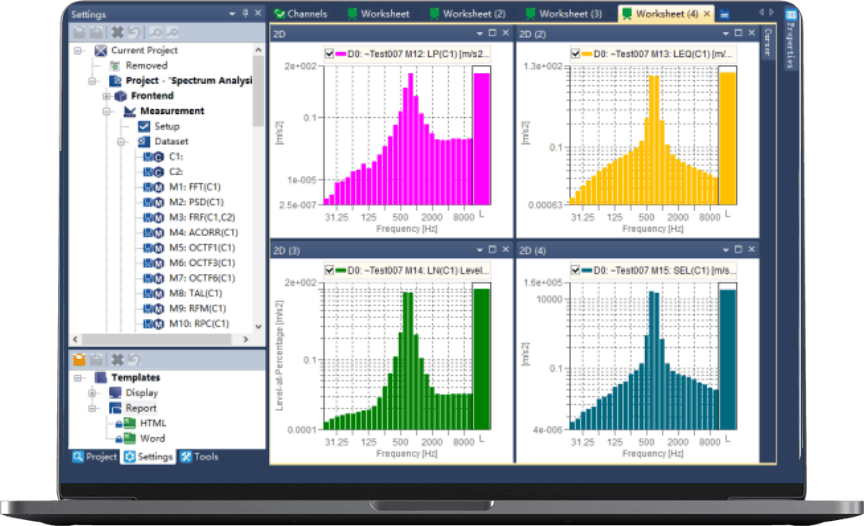This screenshot has height=526, width=864.
Task: Select the Settings bottom tab
Action: 148,457
